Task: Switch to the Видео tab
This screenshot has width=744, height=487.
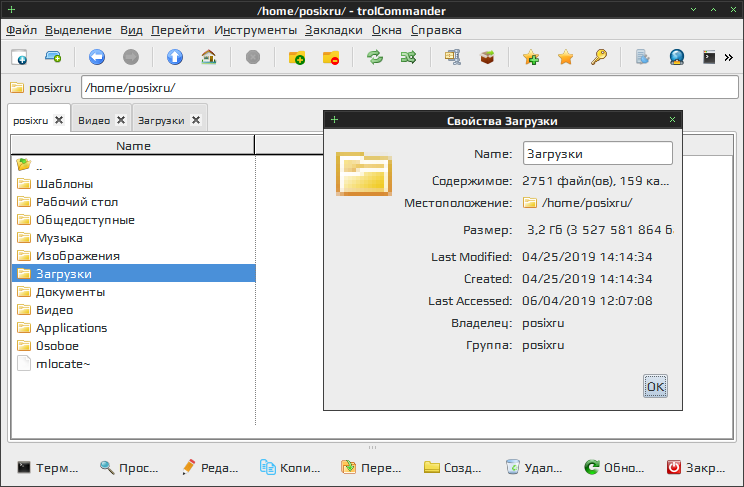Action: point(94,120)
